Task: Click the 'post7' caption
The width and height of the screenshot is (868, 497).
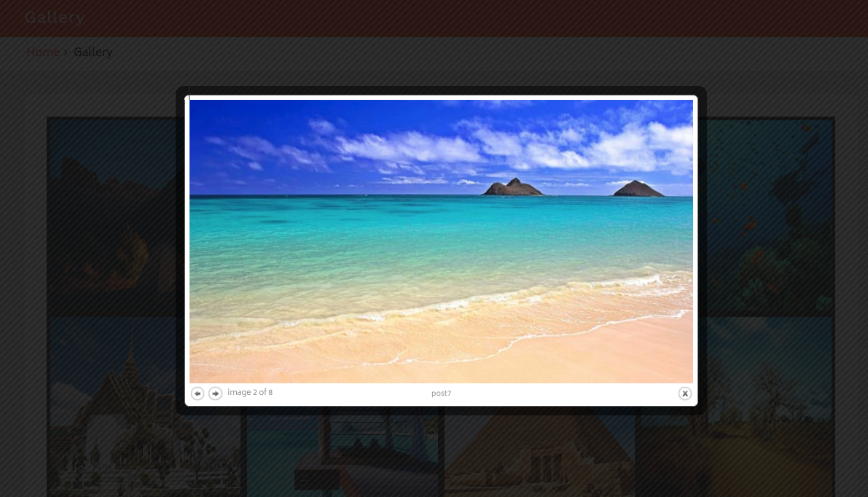Action: click(441, 394)
